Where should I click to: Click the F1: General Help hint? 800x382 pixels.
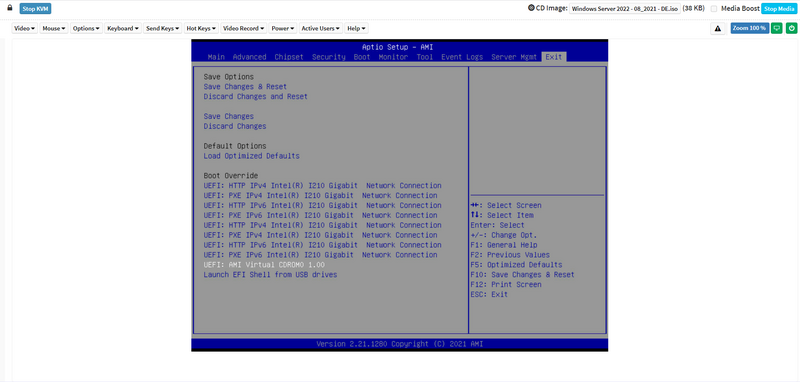504,245
